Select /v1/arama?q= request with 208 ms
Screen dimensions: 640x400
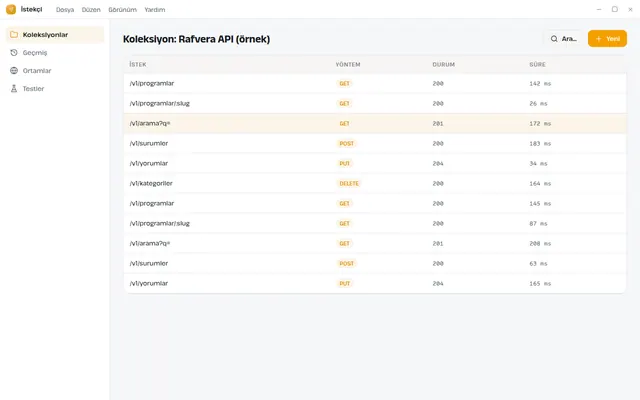375,243
